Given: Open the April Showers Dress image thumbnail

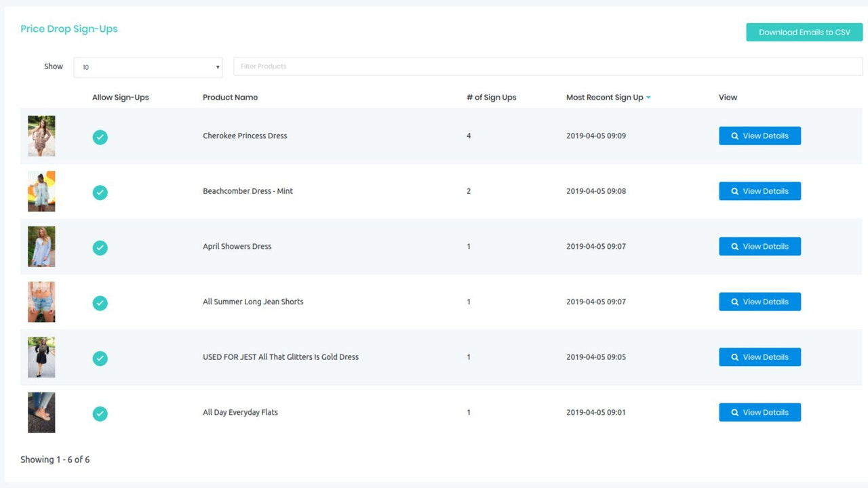Looking at the screenshot, I should coord(41,246).
